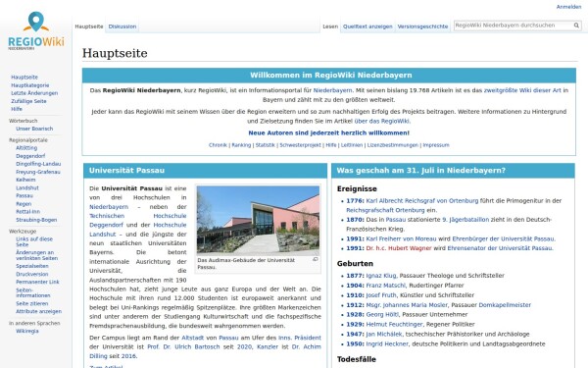Open the Domkapellmeister link

pos(505,305)
